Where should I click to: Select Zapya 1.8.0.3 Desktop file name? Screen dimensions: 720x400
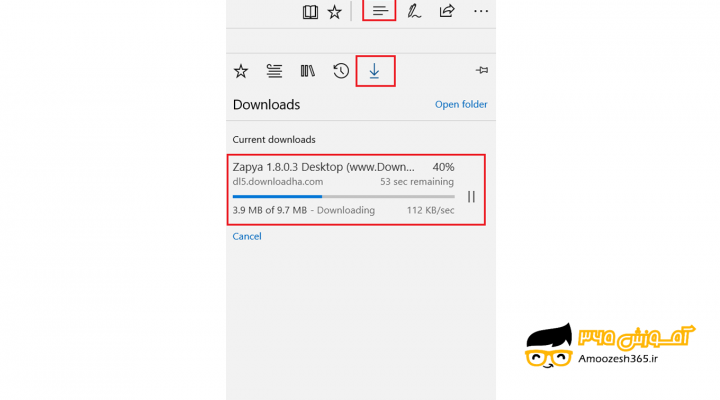click(323, 167)
